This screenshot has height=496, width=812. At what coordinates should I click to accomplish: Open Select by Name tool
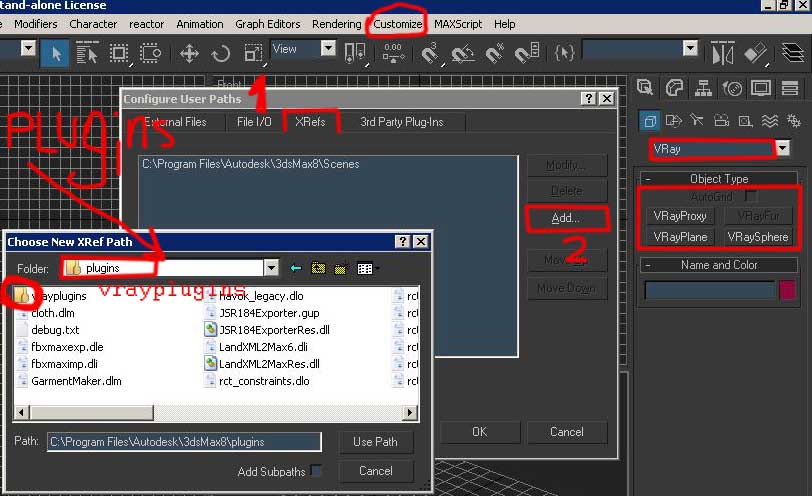[86, 53]
